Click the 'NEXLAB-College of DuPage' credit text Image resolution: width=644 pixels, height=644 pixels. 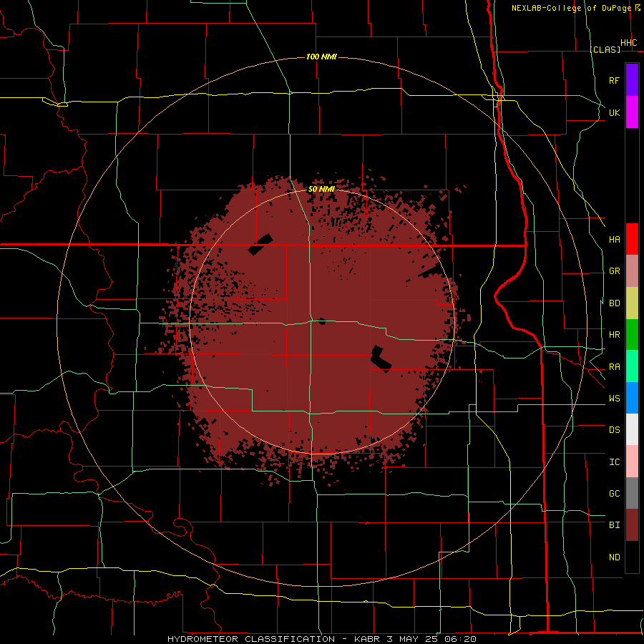click(x=572, y=8)
